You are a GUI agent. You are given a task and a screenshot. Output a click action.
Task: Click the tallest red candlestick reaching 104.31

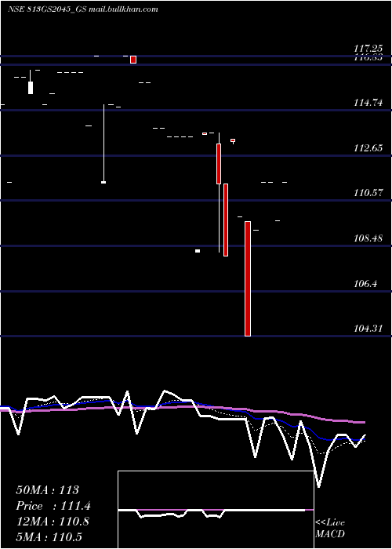pos(248,278)
